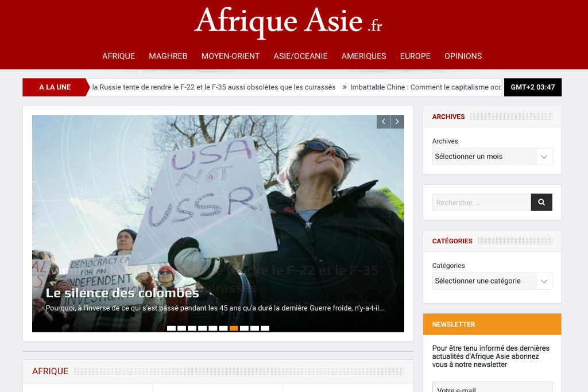This screenshot has width=588, height=392.
Task: Focus the Rechercher search field
Action: (x=482, y=203)
